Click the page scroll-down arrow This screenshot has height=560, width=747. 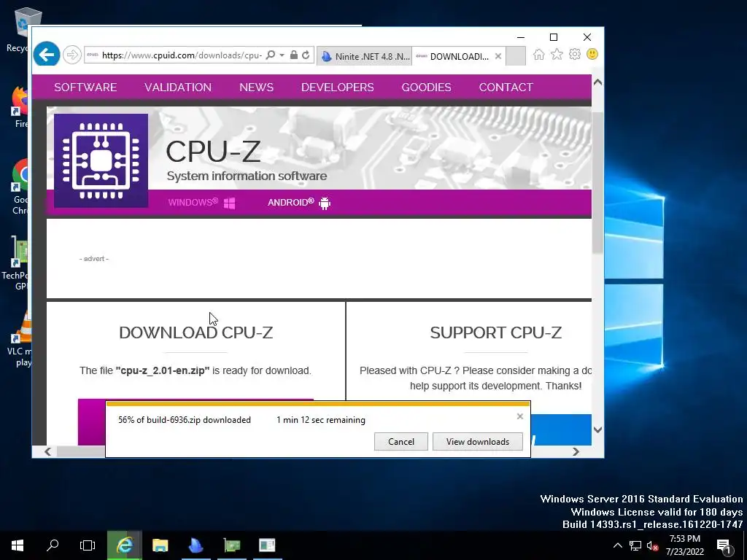click(x=597, y=429)
